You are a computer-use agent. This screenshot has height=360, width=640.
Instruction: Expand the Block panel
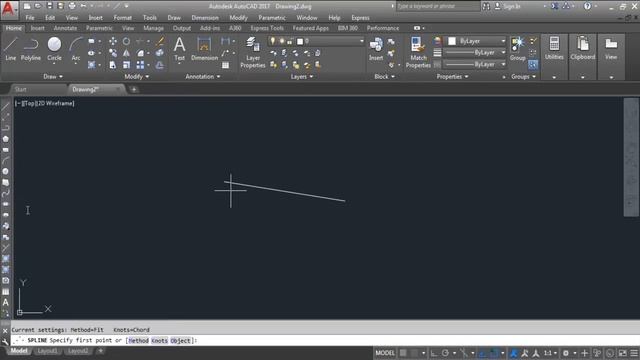384,76
